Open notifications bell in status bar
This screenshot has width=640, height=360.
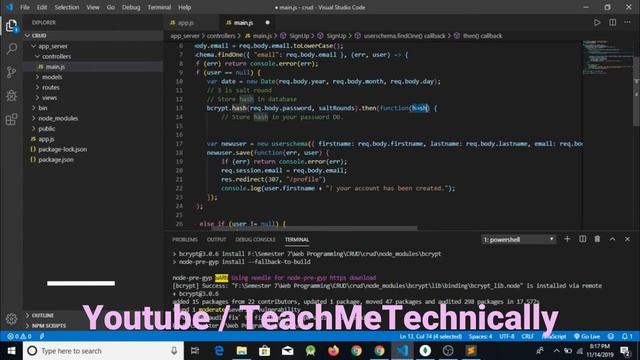[627, 336]
